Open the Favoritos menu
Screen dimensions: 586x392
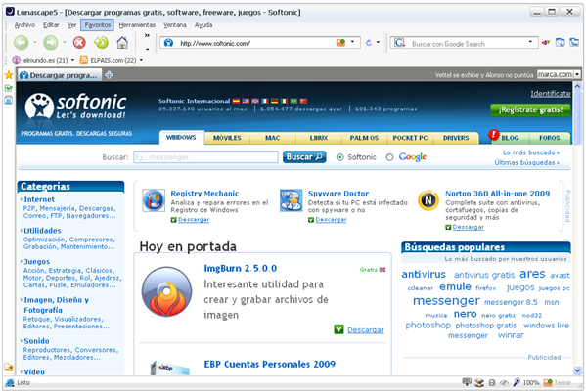(97, 25)
